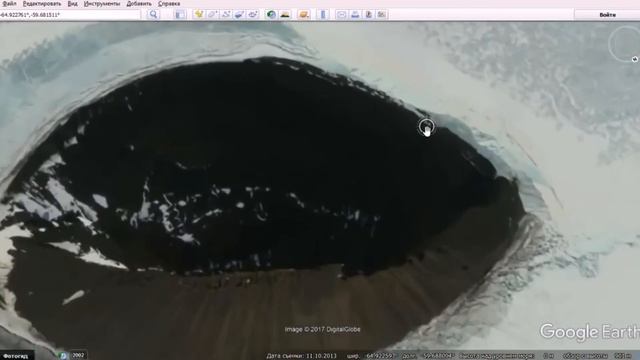Viewport: 640px width, 360px height.
Task: Click the Email envelope icon
Action: tap(342, 15)
